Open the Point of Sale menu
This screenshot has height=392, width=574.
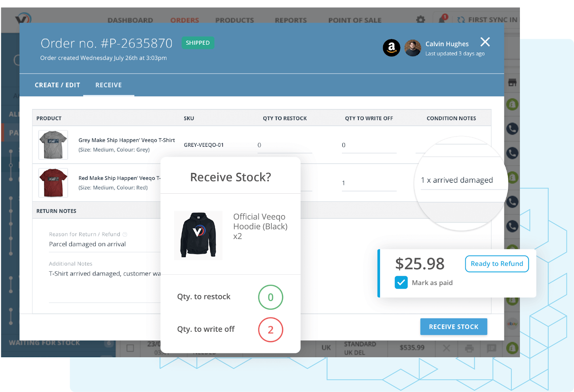[x=355, y=20]
